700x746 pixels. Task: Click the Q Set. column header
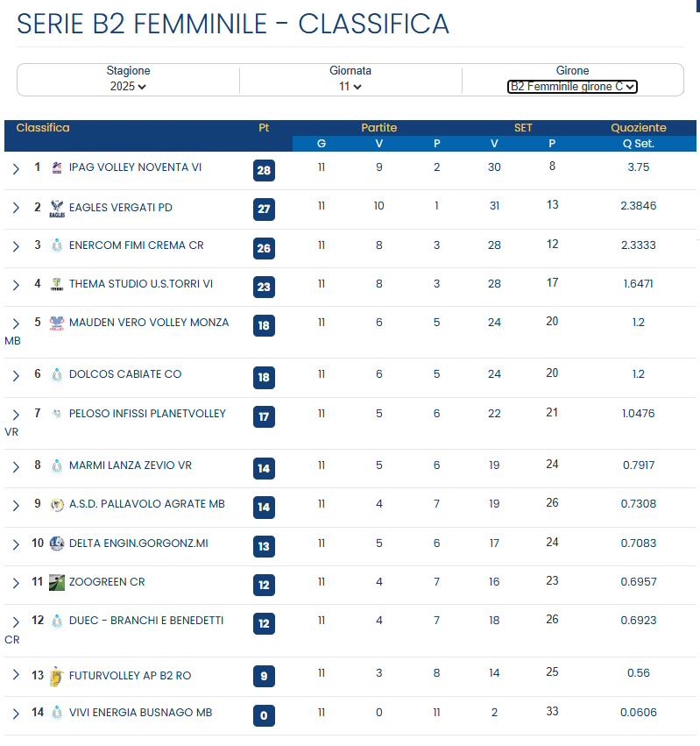pyautogui.click(x=638, y=144)
